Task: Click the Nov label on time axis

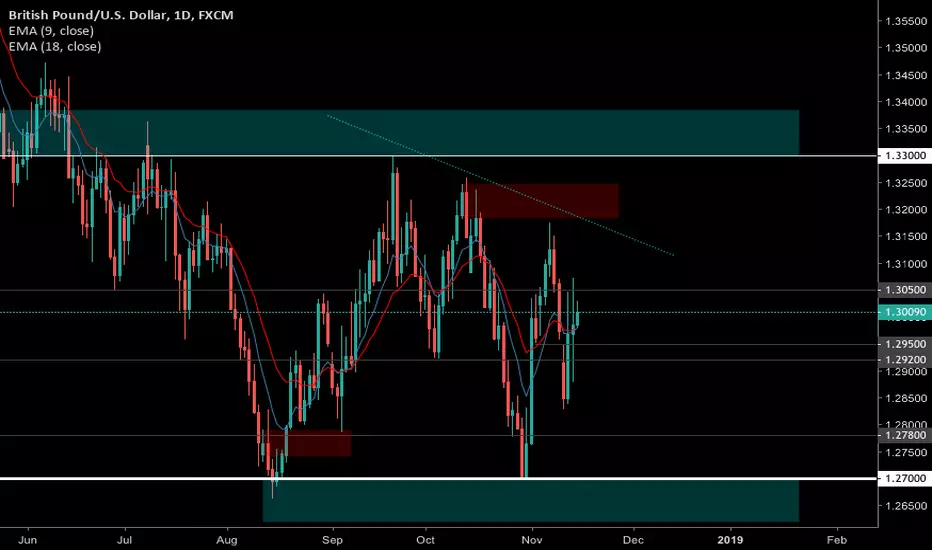Action: [x=532, y=540]
